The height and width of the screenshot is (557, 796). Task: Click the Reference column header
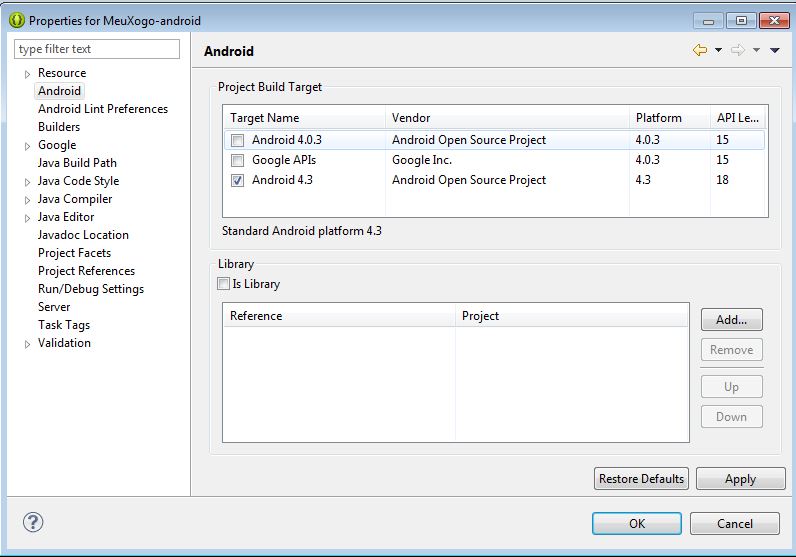click(x=339, y=316)
